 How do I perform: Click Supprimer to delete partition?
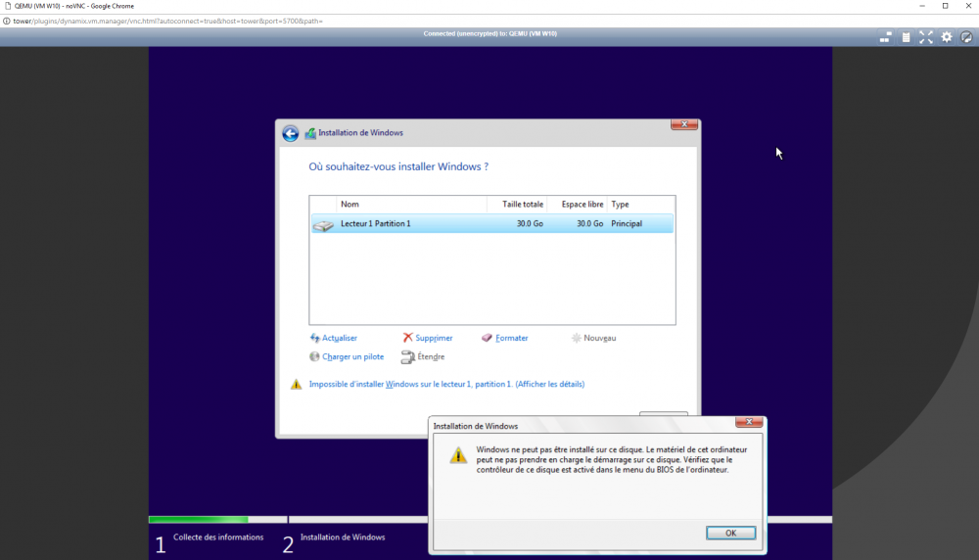[x=434, y=338]
